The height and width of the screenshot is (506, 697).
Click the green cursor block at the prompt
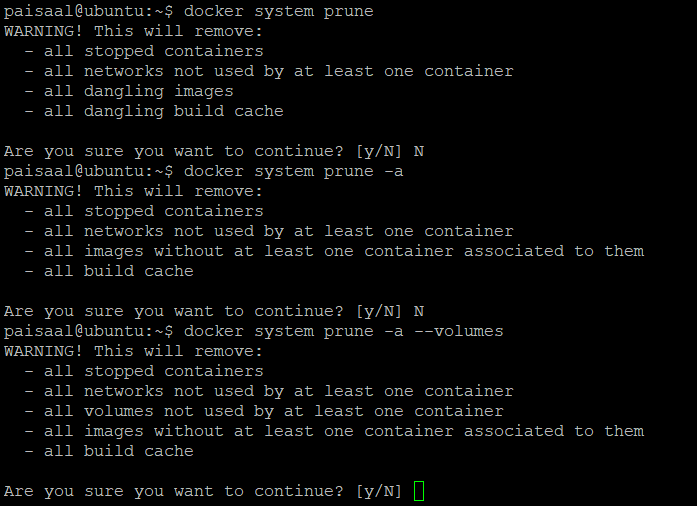coord(419,491)
